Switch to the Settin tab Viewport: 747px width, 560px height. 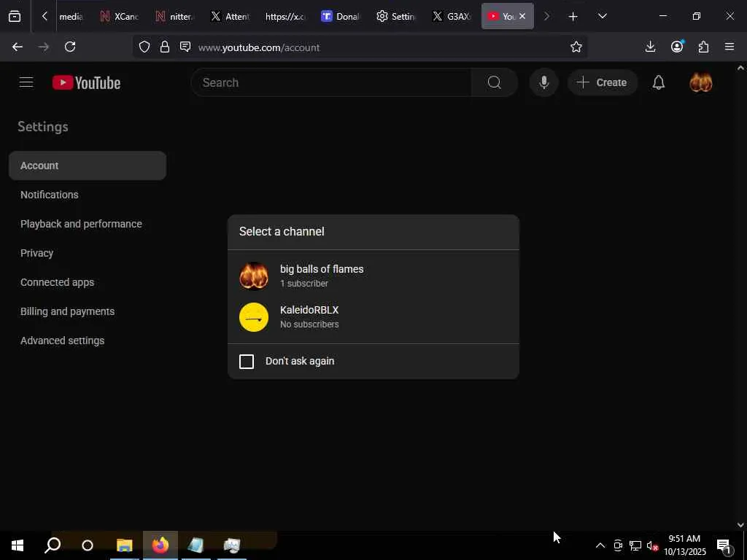tap(396, 16)
